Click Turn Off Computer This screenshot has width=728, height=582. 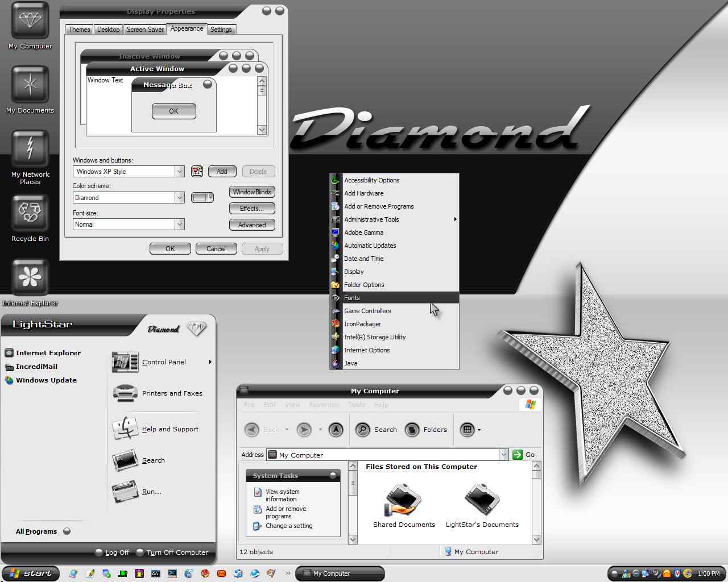[172, 552]
